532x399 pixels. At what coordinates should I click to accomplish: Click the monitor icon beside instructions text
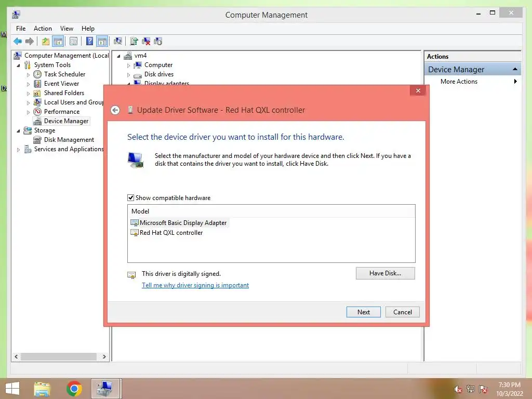tap(136, 160)
